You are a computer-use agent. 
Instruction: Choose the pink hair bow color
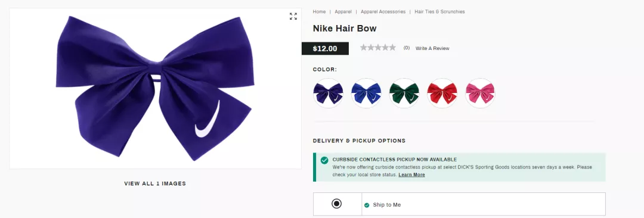(x=480, y=93)
